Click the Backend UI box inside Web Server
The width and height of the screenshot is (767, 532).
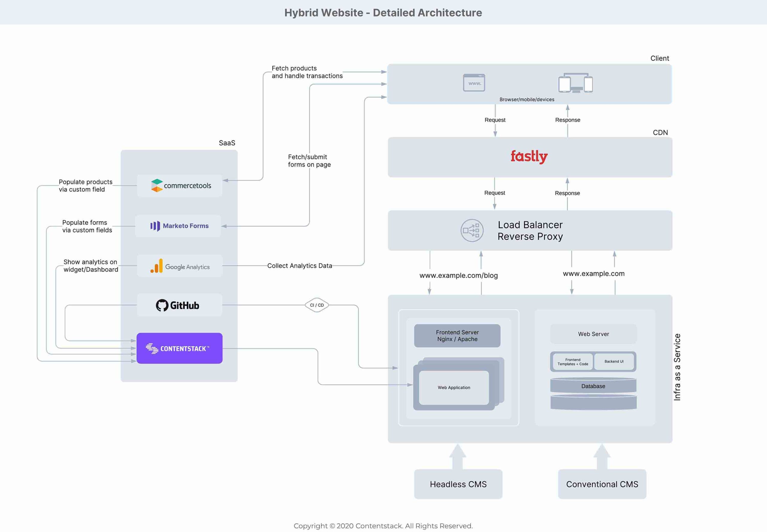614,362
